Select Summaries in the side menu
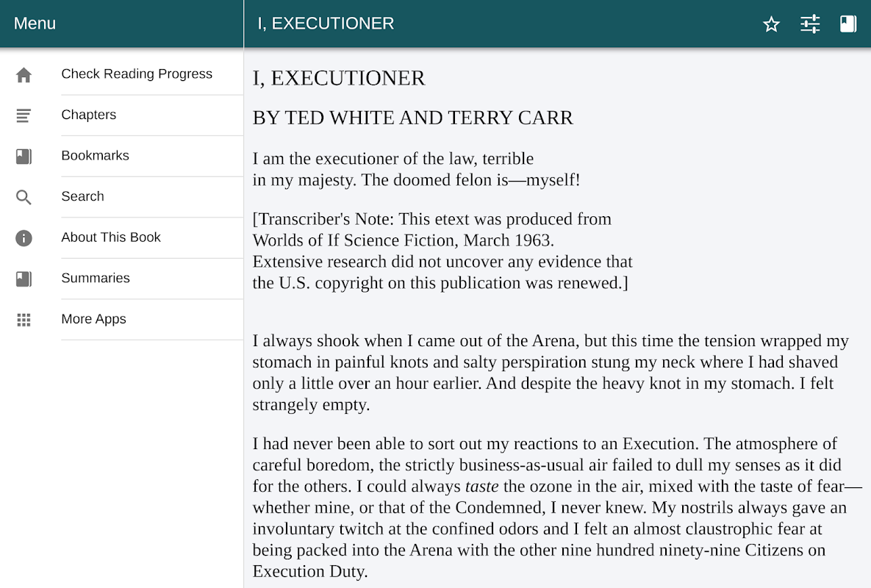 pos(96,278)
